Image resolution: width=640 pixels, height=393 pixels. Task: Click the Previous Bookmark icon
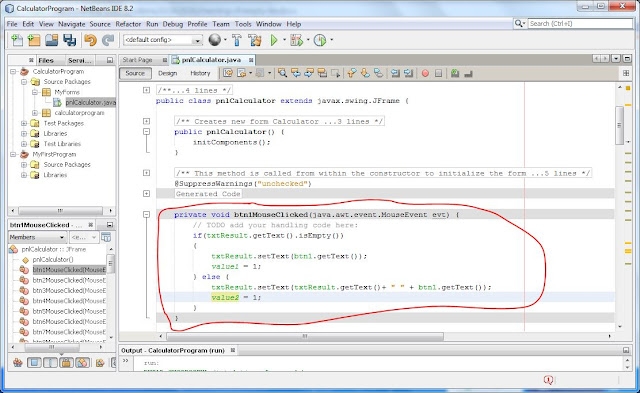(351, 73)
